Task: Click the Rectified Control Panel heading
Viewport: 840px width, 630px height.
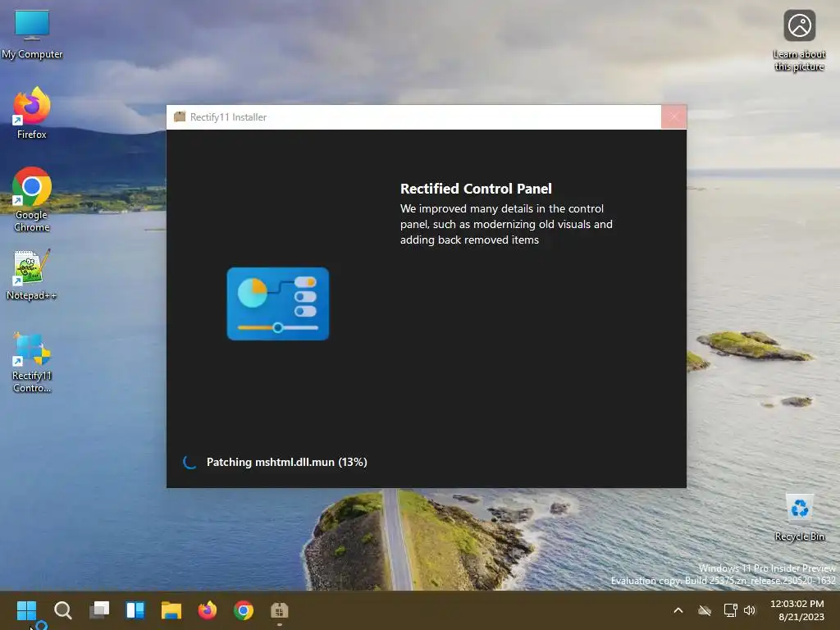Action: coord(476,189)
